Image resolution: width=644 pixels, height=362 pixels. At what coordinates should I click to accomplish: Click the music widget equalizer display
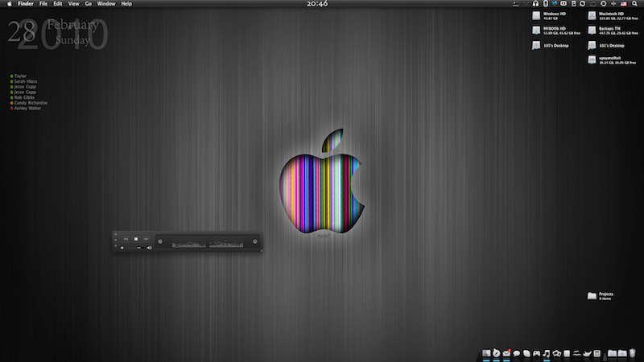(208, 242)
